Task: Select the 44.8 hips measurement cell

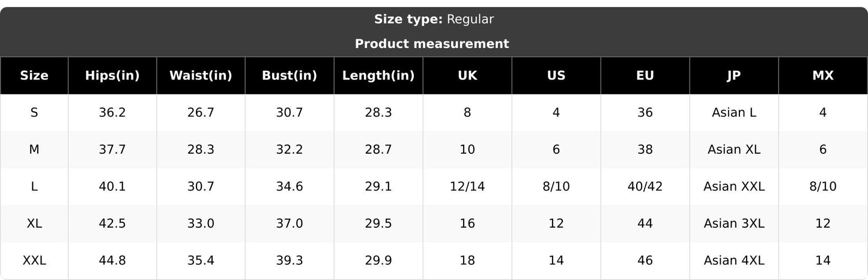Action: pos(112,260)
